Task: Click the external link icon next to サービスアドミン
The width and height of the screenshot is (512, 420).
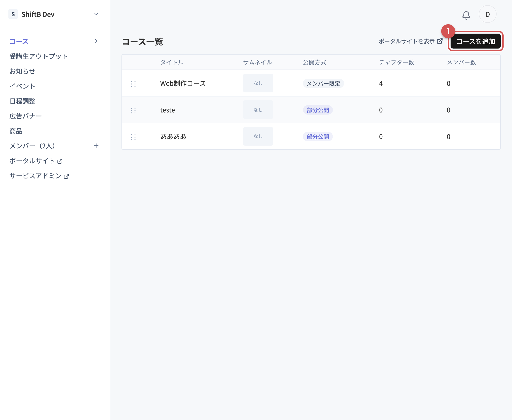Action: (66, 176)
